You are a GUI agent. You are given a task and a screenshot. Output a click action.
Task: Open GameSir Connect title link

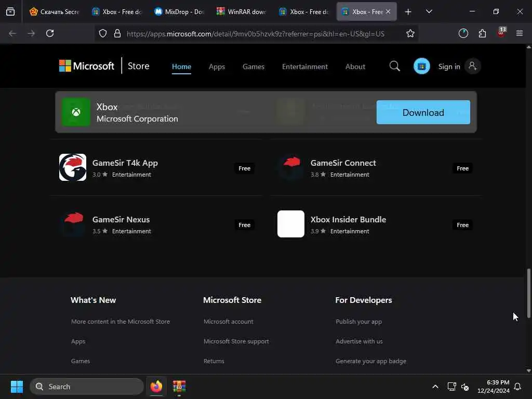(x=343, y=163)
